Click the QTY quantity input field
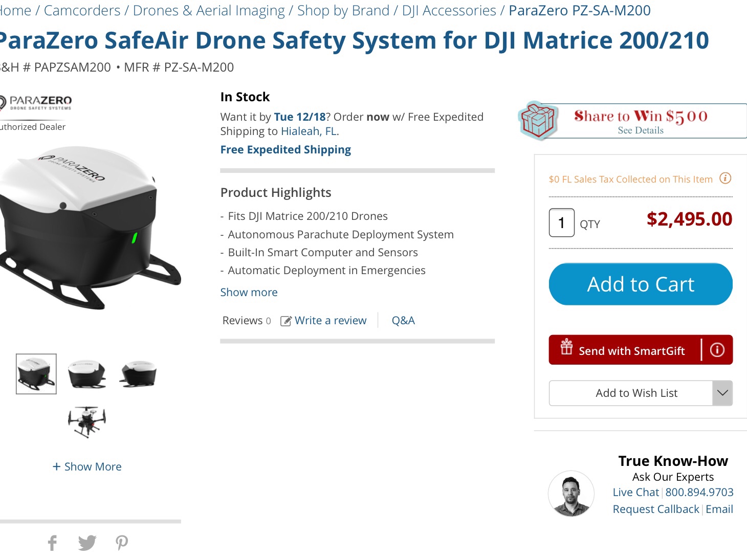This screenshot has height=560, width=747. (x=562, y=223)
